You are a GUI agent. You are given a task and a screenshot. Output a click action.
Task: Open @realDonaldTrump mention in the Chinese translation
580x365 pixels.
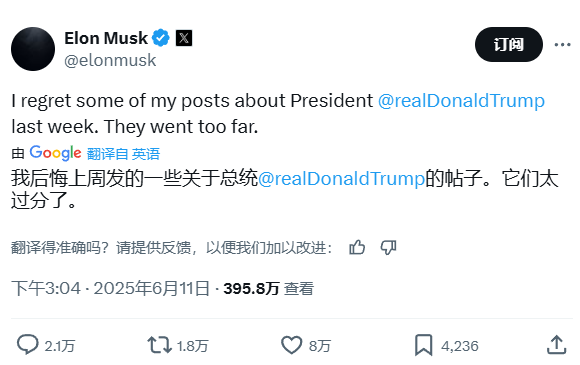341,179
